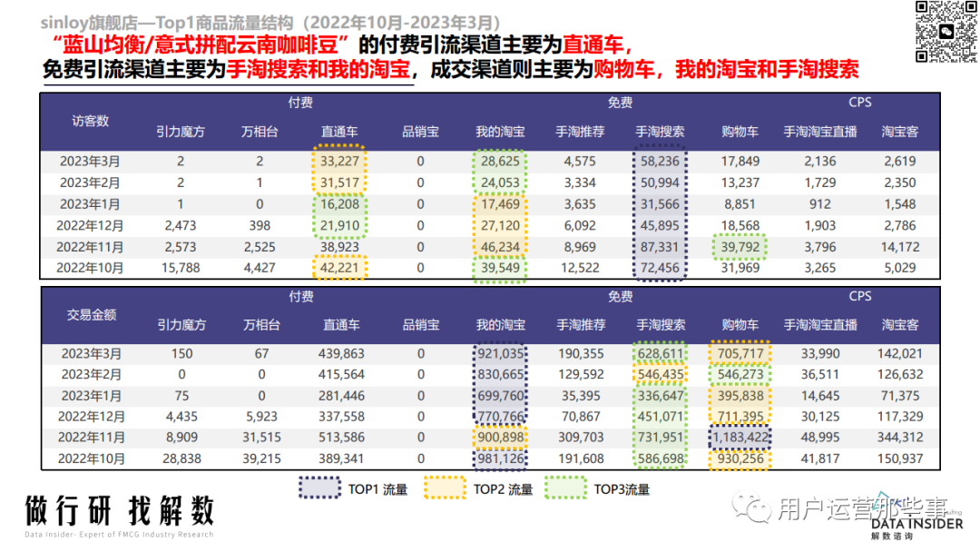Click the cell value 87,331
This screenshot has width=980, height=552.
pos(660,247)
